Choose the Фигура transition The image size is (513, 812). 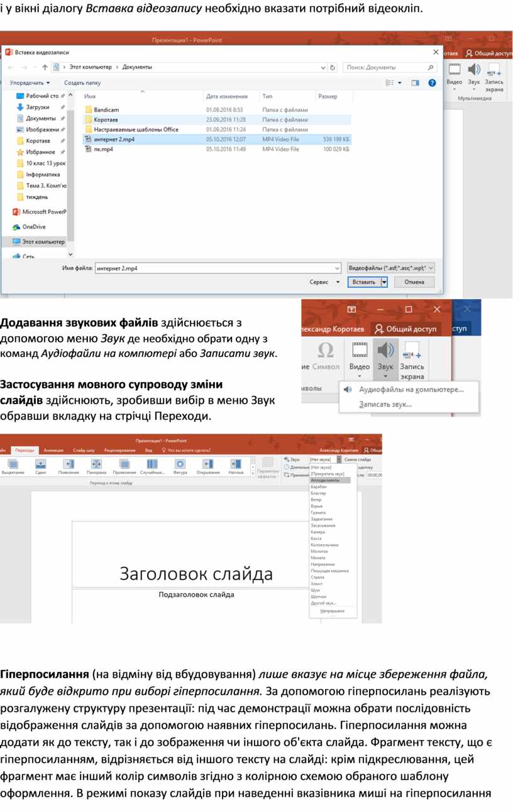coord(180,466)
